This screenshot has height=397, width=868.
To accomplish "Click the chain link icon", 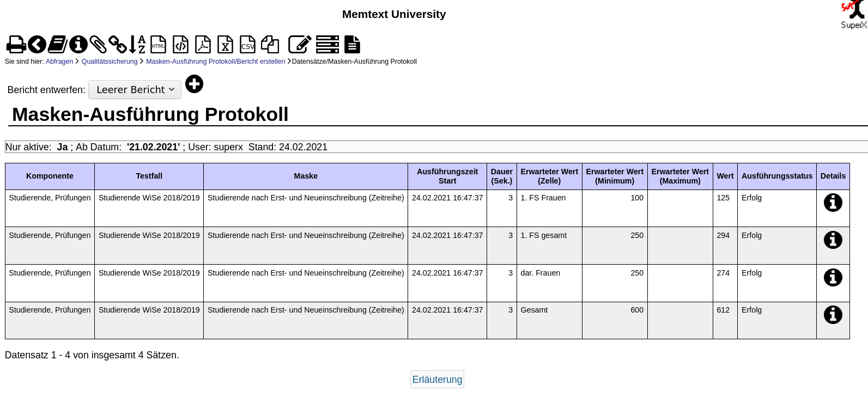I will 117,45.
